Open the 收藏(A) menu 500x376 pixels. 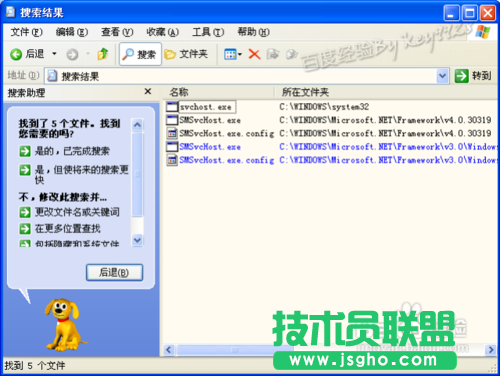pos(162,32)
